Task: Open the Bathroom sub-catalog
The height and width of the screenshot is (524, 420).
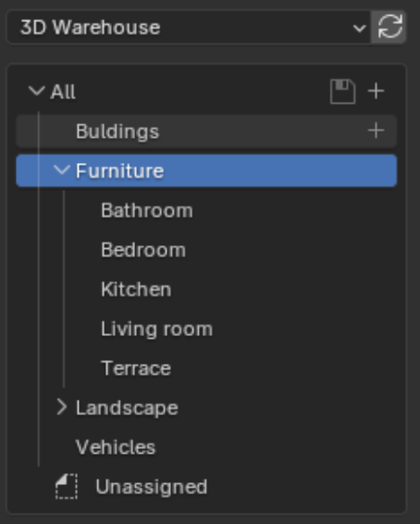Action: (147, 210)
